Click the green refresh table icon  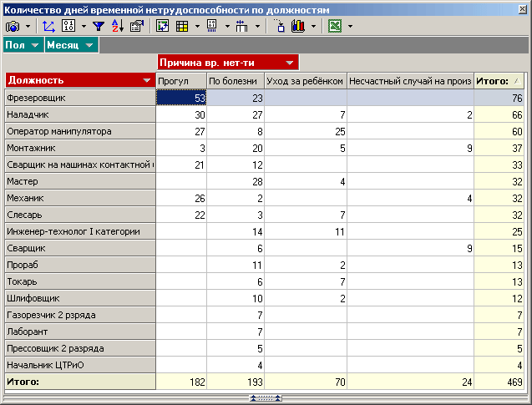[163, 26]
